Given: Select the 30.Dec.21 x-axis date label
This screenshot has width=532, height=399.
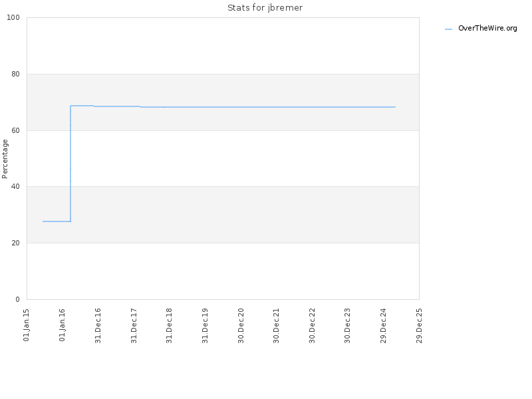Looking at the screenshot, I should [276, 326].
